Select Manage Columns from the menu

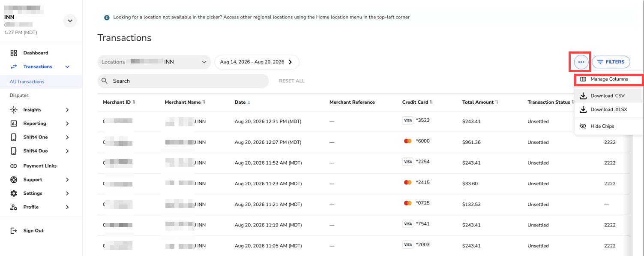point(608,79)
